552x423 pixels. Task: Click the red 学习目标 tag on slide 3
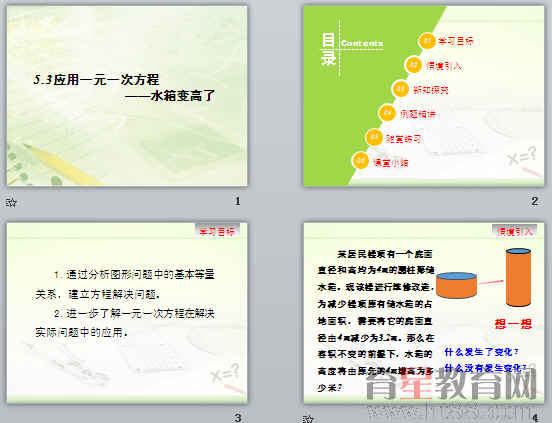click(x=217, y=231)
